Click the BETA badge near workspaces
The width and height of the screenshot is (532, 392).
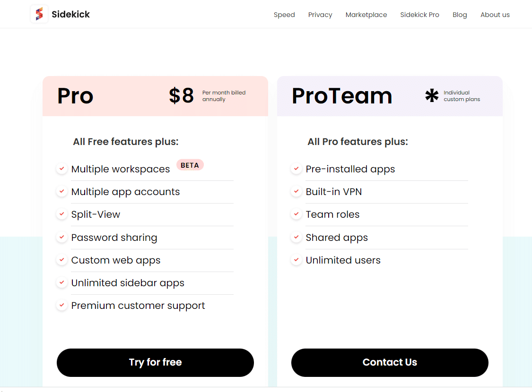(190, 165)
